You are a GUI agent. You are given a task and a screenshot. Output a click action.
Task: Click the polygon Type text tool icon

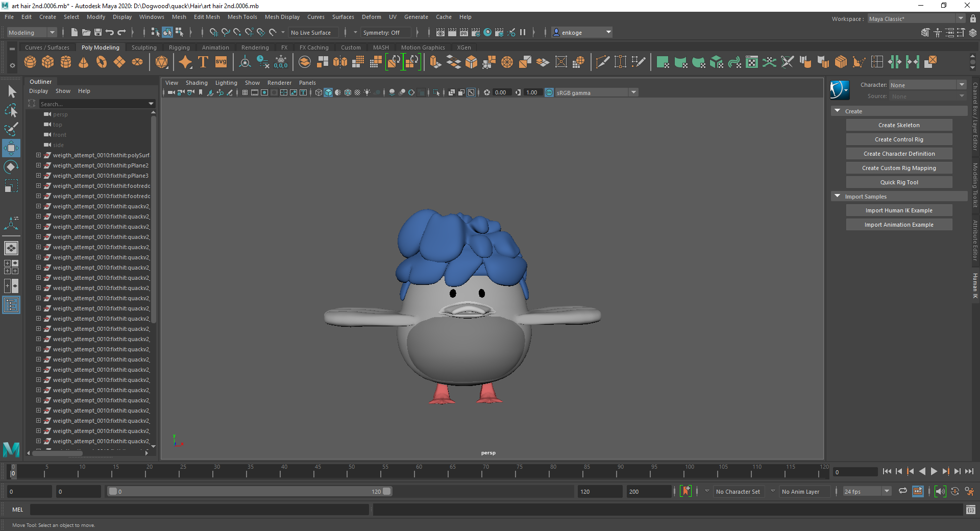pos(203,62)
